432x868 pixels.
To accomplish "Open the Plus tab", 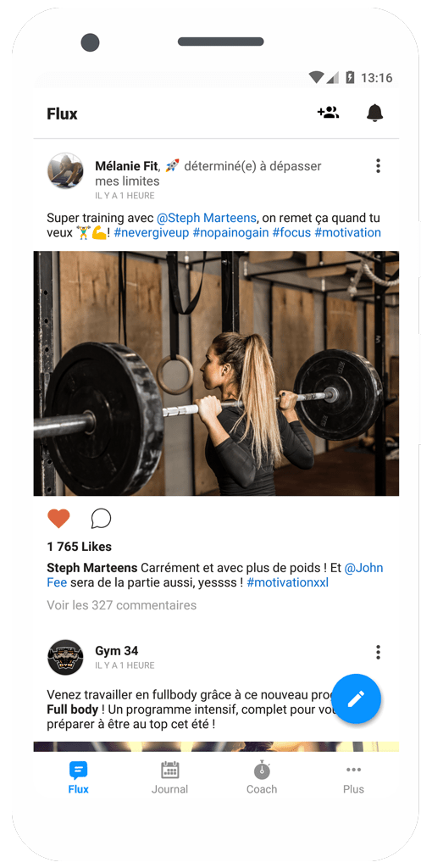I will click(353, 778).
